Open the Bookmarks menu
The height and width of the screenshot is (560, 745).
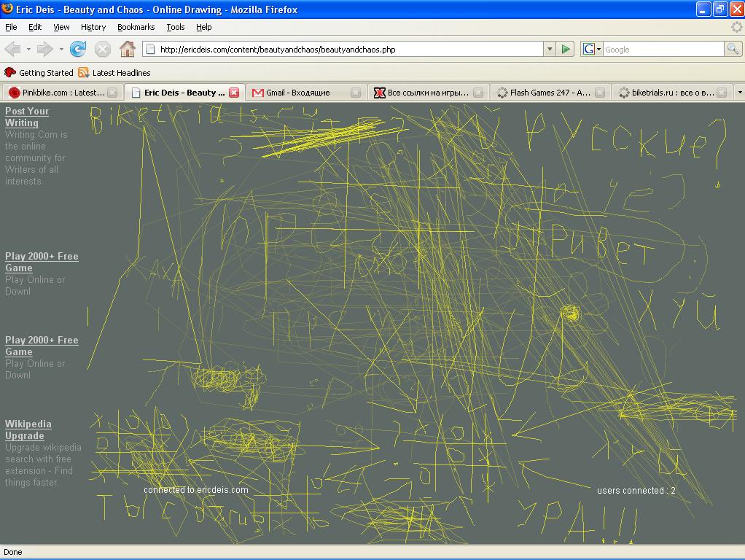click(x=136, y=27)
